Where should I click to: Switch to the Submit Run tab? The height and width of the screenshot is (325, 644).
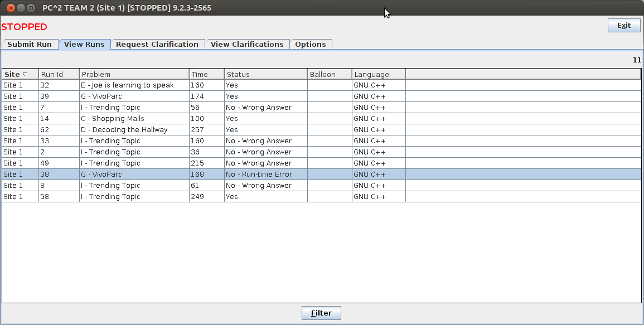(30, 45)
